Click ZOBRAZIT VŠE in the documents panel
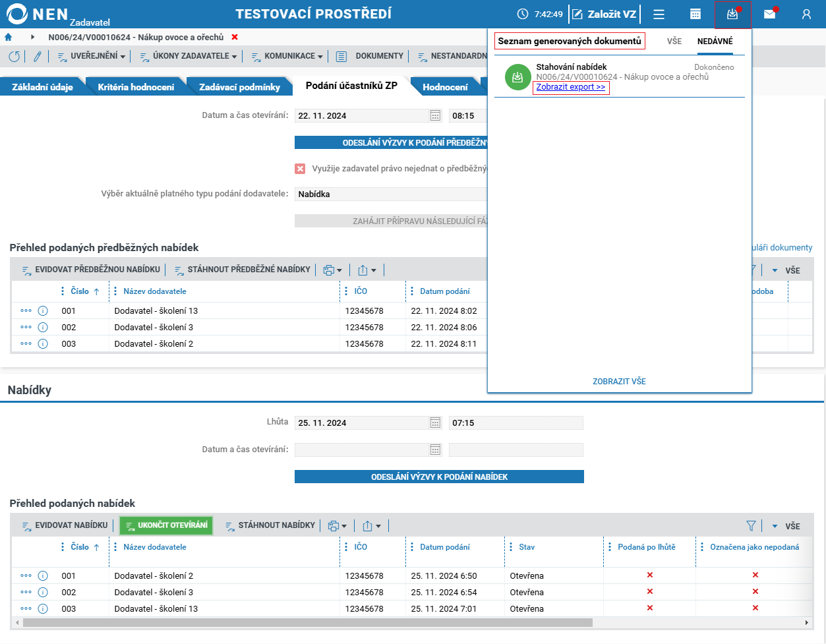The image size is (826, 644). [x=619, y=382]
